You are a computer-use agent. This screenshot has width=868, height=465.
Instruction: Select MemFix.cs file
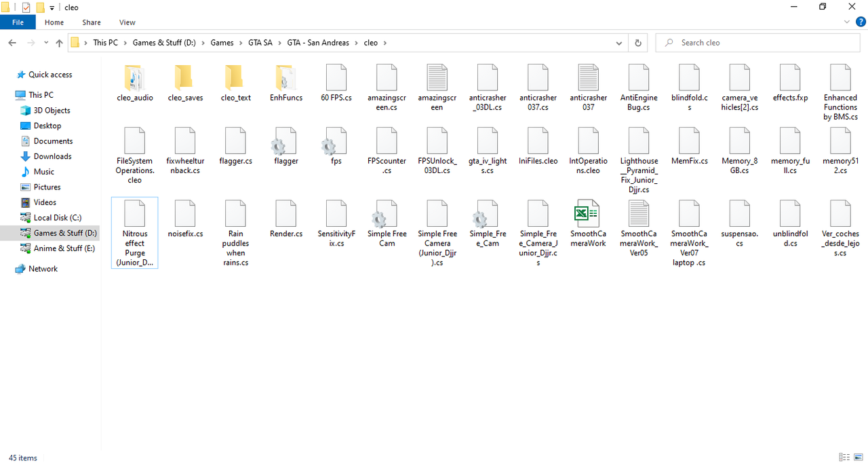pos(689,146)
